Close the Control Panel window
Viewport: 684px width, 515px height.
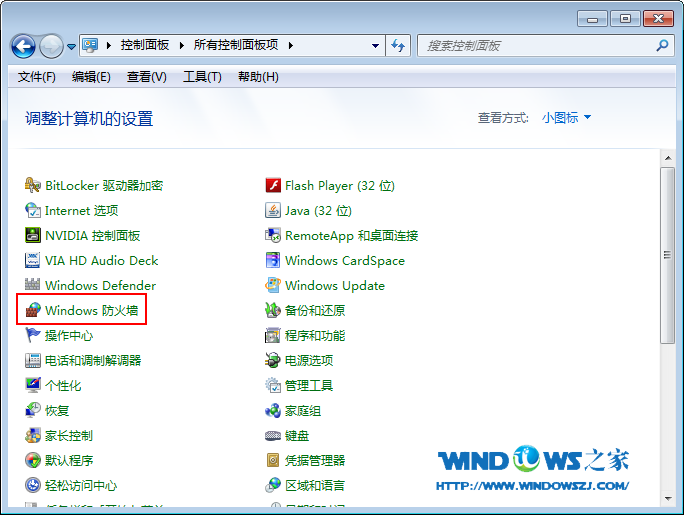pos(658,19)
